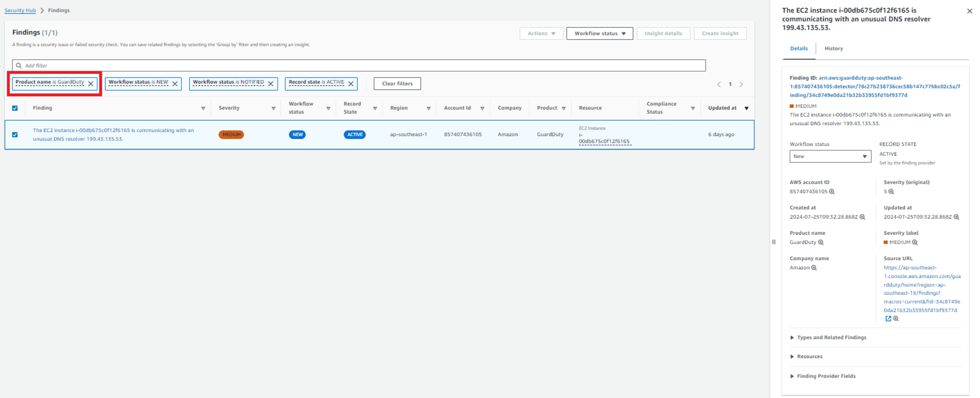
Task: Sort by Severity column arrow
Action: coord(273,108)
